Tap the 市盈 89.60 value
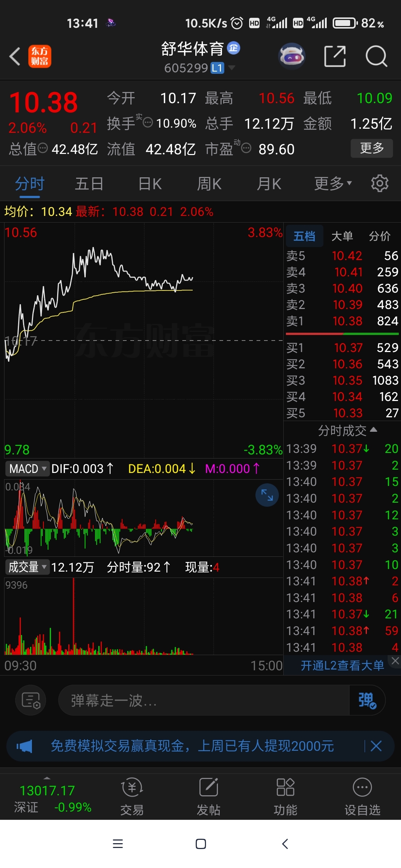 [276, 149]
